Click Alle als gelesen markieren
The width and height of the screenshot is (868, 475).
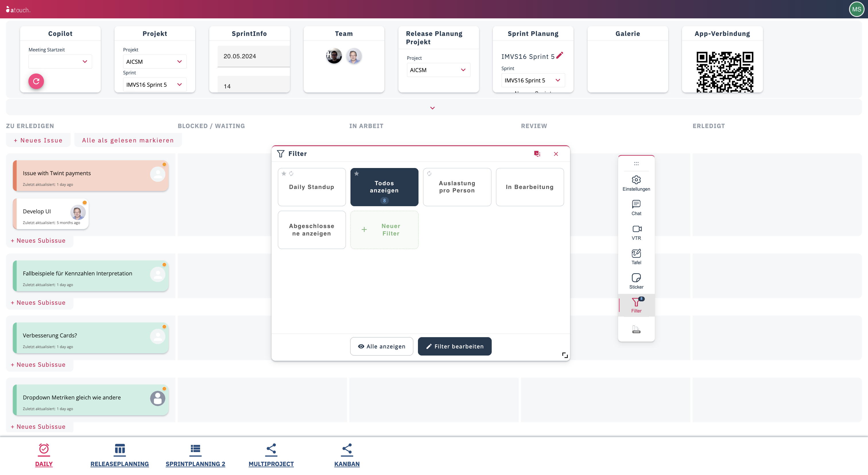(x=128, y=140)
